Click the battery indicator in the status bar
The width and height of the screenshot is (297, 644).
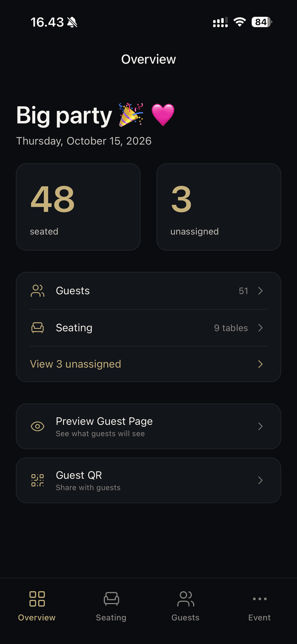point(261,21)
